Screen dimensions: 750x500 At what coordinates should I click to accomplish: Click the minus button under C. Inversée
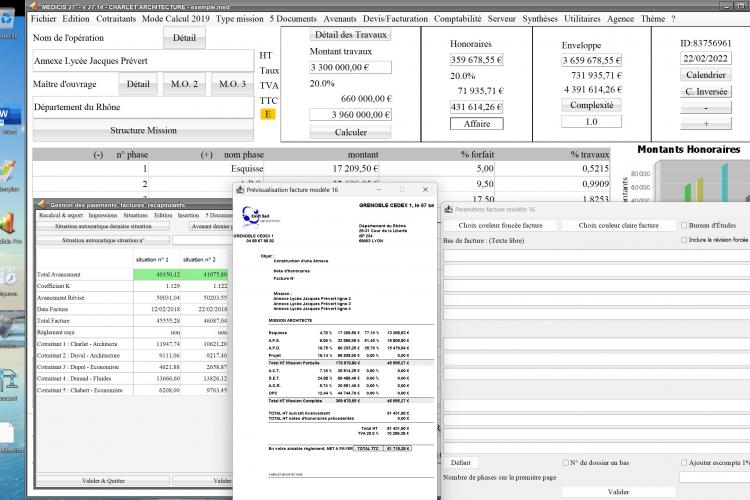(x=706, y=108)
